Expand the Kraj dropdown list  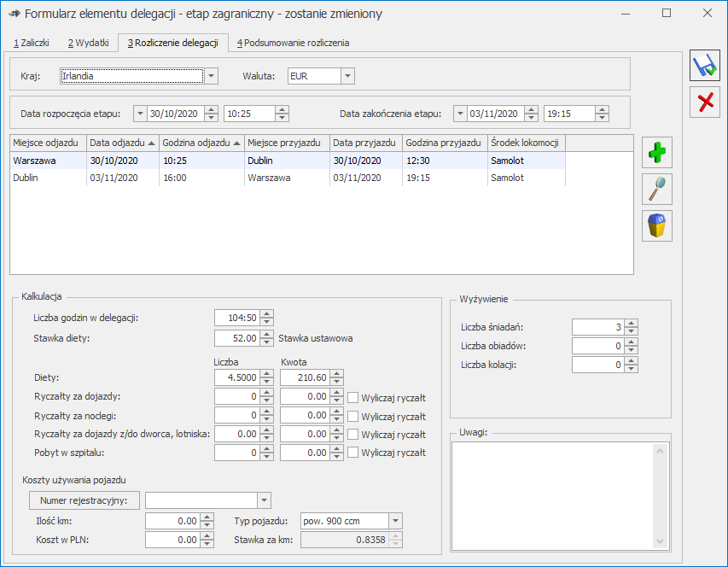[x=212, y=76]
